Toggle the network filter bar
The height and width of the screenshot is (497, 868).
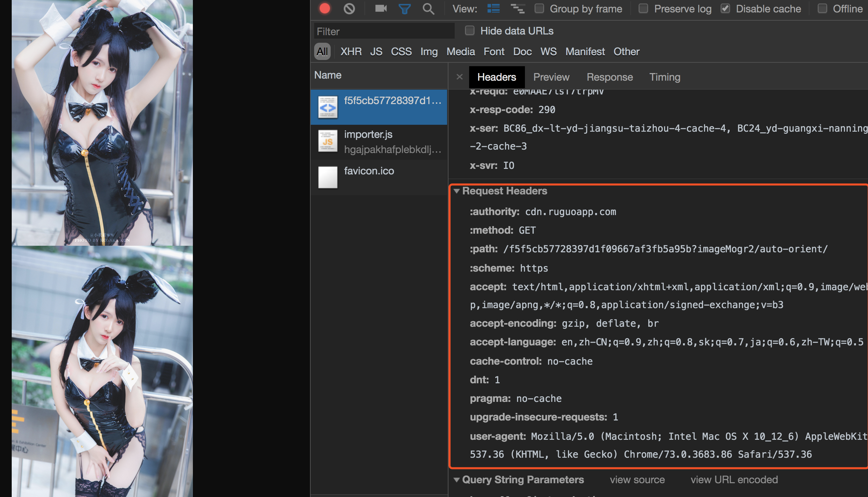(404, 9)
